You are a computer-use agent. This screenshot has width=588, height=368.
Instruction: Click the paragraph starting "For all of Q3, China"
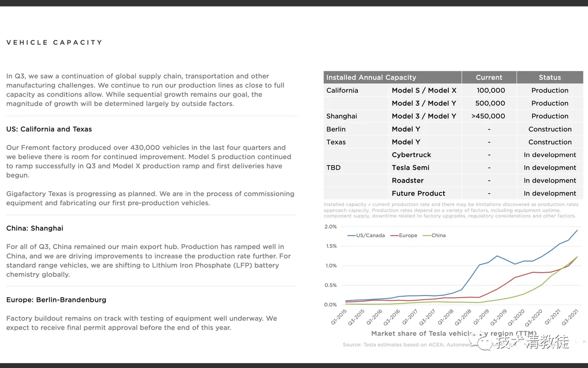tap(148, 260)
